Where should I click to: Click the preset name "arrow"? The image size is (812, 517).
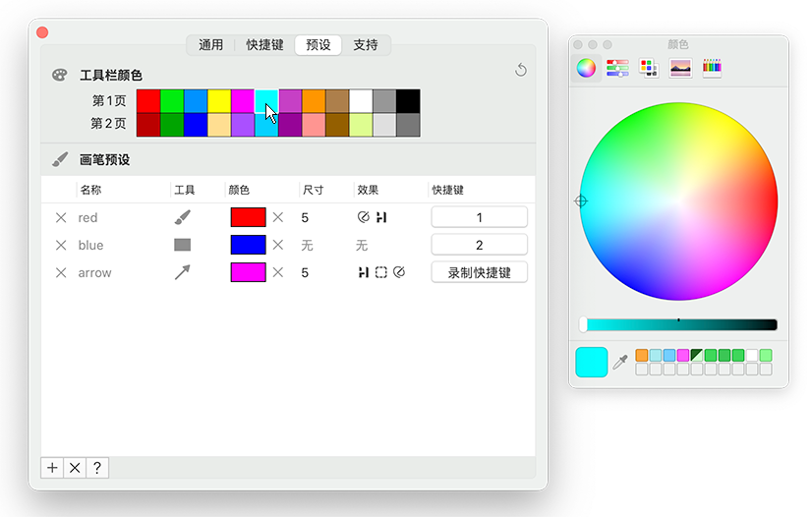[x=94, y=272]
